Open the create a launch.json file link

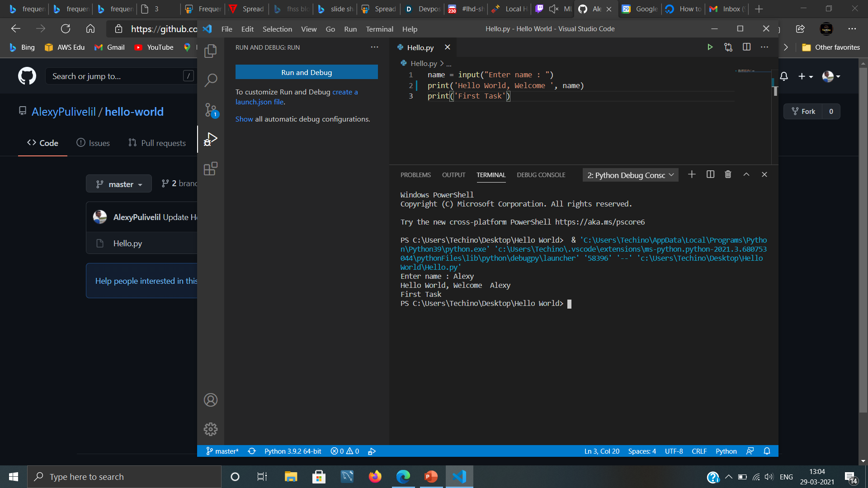(x=297, y=97)
